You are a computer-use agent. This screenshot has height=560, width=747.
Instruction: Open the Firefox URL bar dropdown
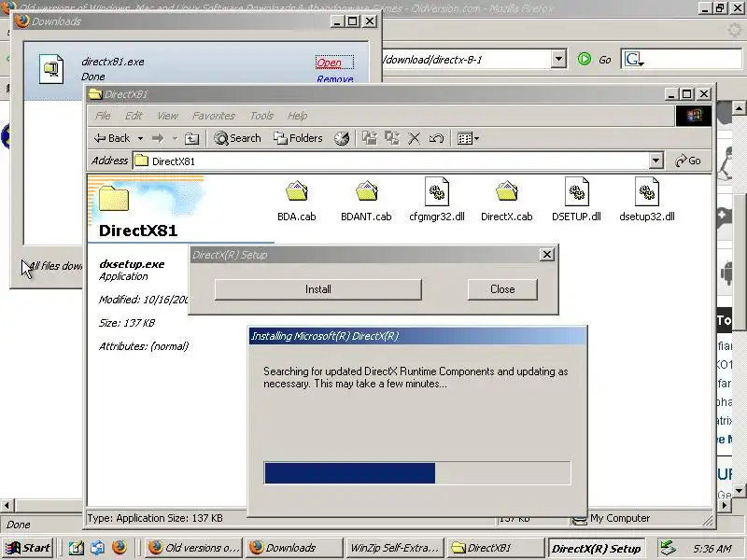pyautogui.click(x=558, y=59)
